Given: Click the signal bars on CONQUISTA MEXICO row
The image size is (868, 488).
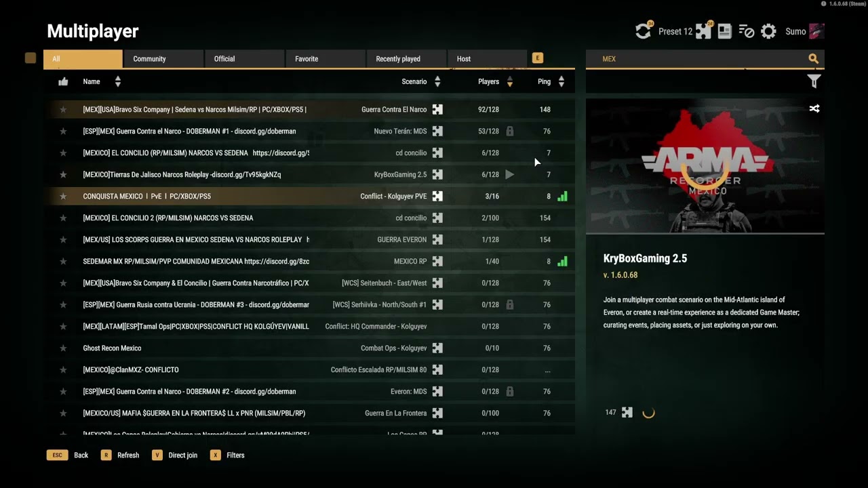Looking at the screenshot, I should click(562, 197).
